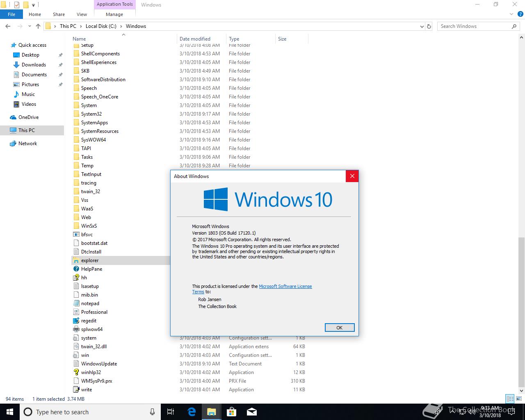
Task: Select the notepad application icon
Action: point(76,304)
